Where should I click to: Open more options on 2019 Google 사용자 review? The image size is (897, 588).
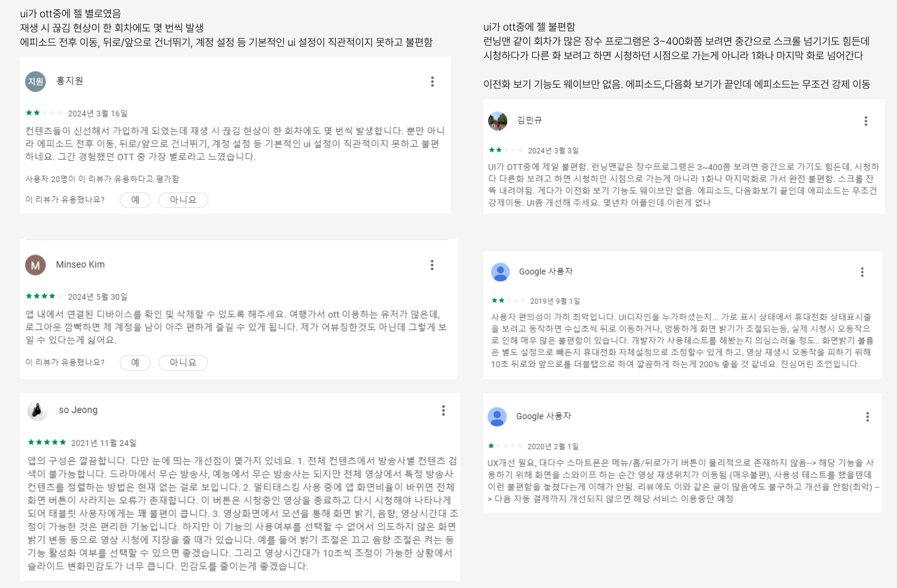tap(862, 272)
